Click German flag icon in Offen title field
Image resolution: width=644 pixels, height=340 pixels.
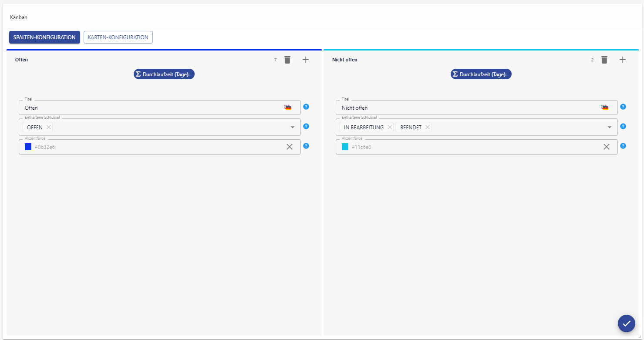tap(288, 108)
